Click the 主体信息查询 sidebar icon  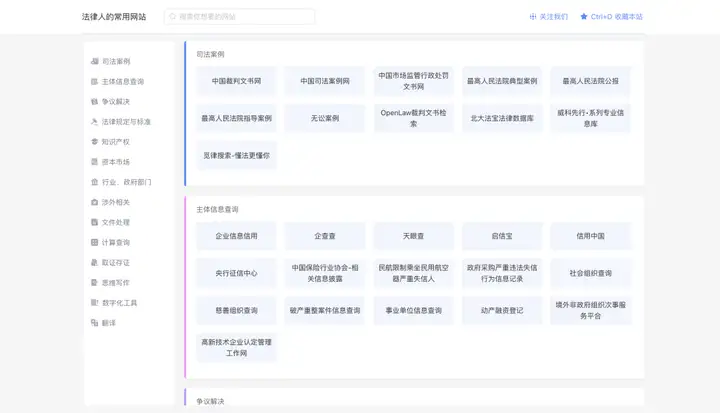(95, 81)
